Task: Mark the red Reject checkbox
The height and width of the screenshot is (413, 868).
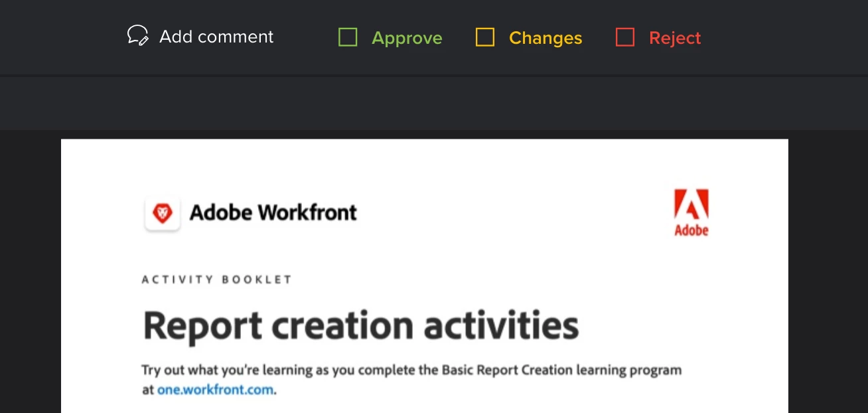Action: [x=625, y=37]
